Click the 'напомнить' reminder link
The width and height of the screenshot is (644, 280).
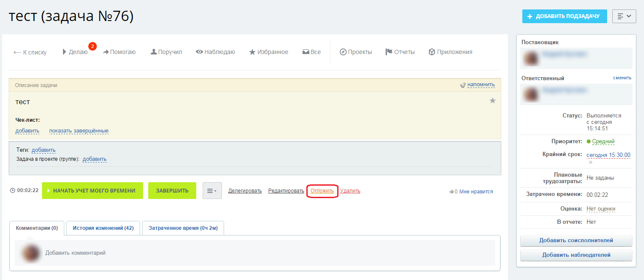481,85
